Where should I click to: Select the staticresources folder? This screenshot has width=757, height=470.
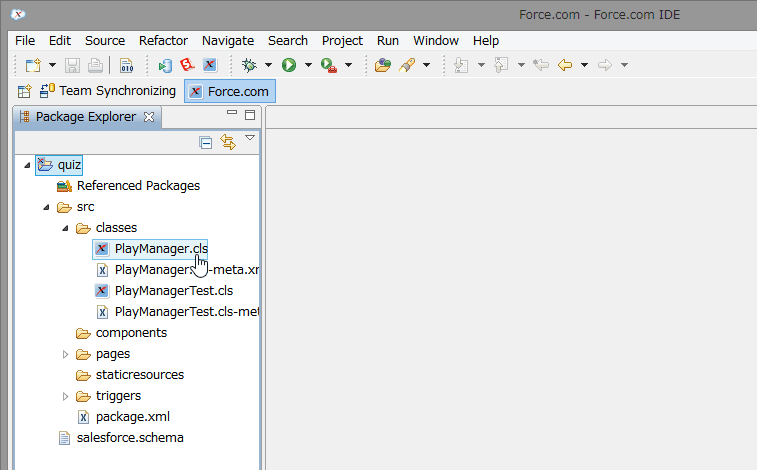pyautogui.click(x=130, y=375)
